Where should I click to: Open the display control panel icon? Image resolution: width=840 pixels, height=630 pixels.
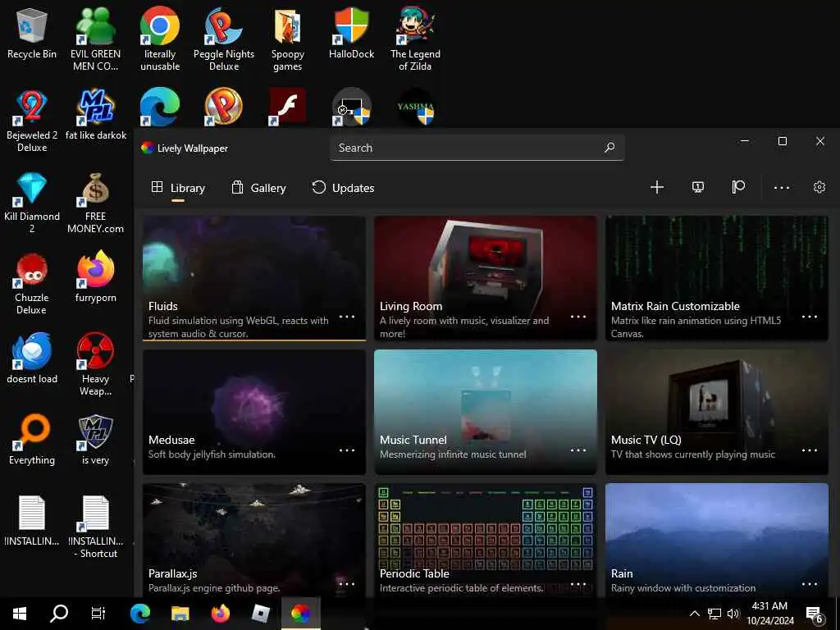click(x=697, y=187)
